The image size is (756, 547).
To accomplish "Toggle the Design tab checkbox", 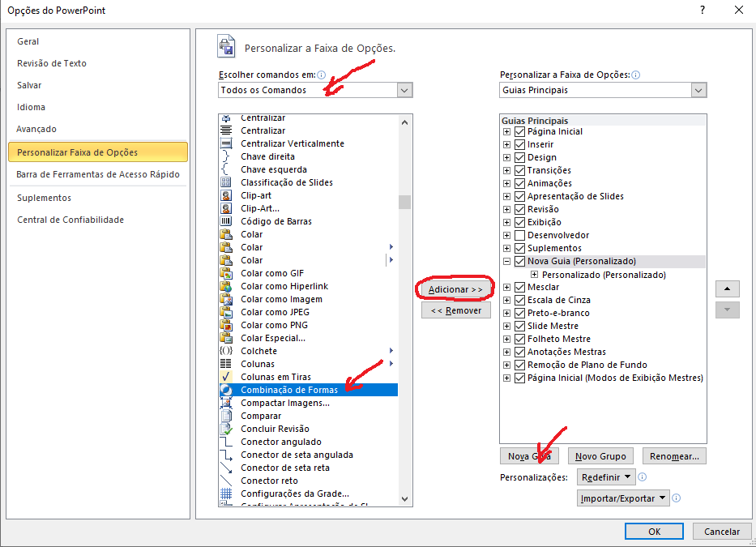I will [x=519, y=157].
